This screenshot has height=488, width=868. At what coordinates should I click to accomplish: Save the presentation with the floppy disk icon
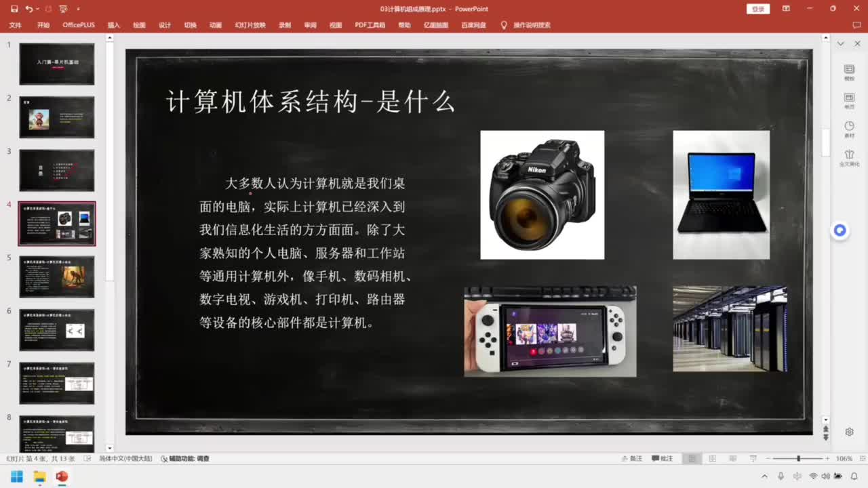point(14,9)
